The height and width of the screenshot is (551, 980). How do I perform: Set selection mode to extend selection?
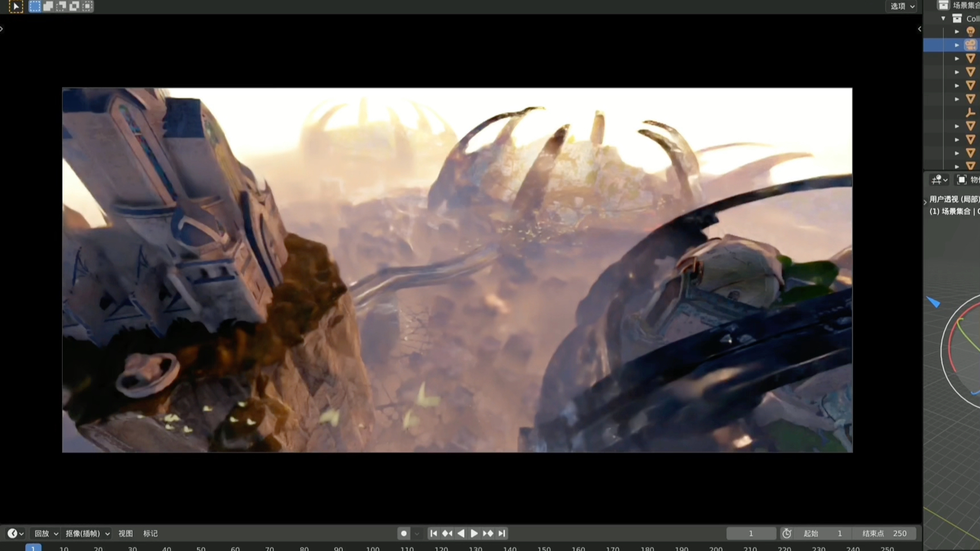click(x=48, y=6)
